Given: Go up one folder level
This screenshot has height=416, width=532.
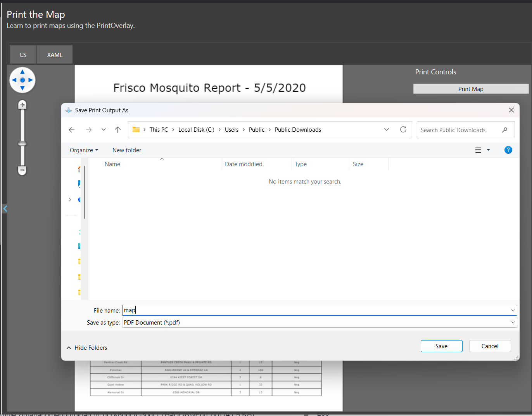Looking at the screenshot, I should pyautogui.click(x=118, y=130).
